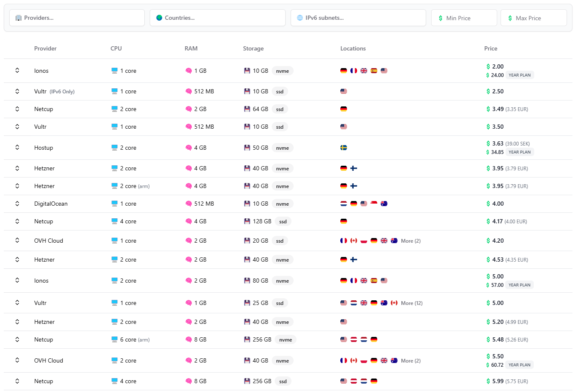Click the brain RAM icon on the Hostup row
This screenshot has height=392, width=575.
[188, 148]
